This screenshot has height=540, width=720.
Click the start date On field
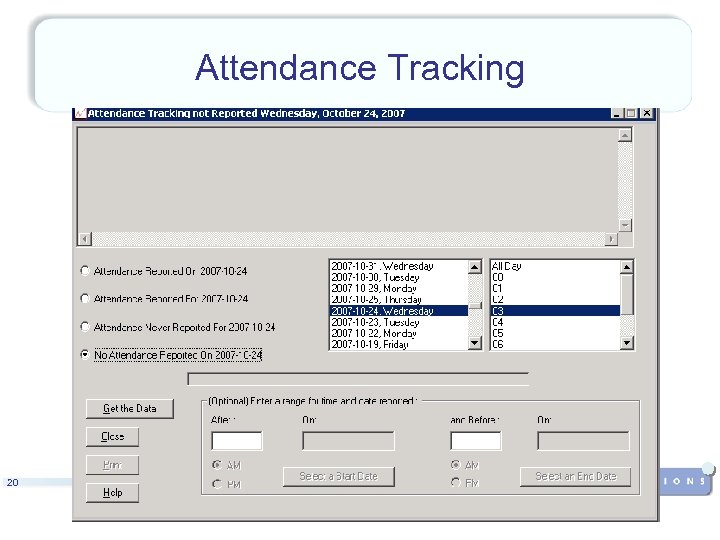(x=349, y=441)
